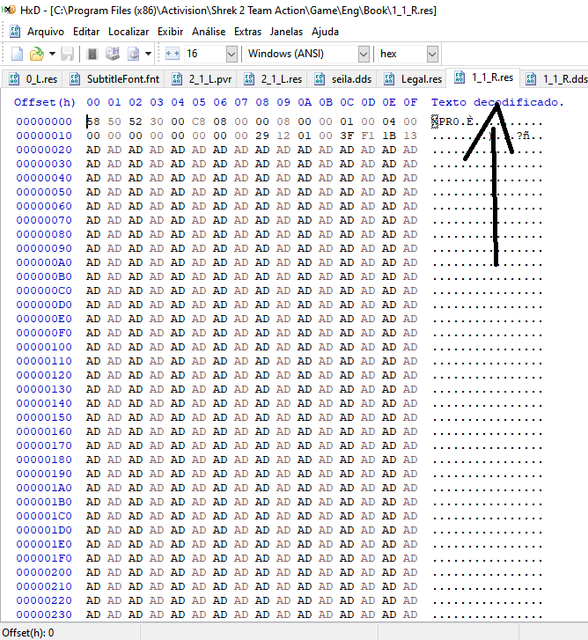Click the Open file folder icon
Image resolution: width=588 pixels, height=640 pixels.
point(37,54)
